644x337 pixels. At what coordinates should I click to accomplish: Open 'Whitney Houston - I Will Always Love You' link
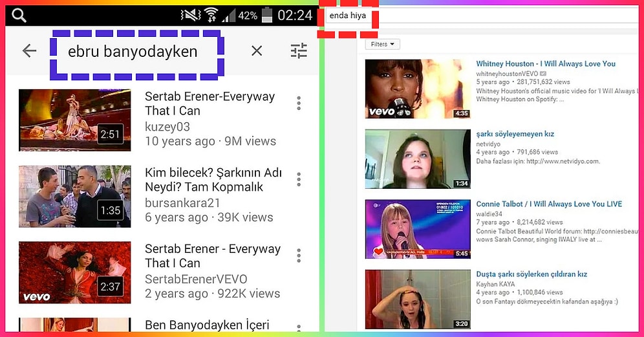coord(546,63)
